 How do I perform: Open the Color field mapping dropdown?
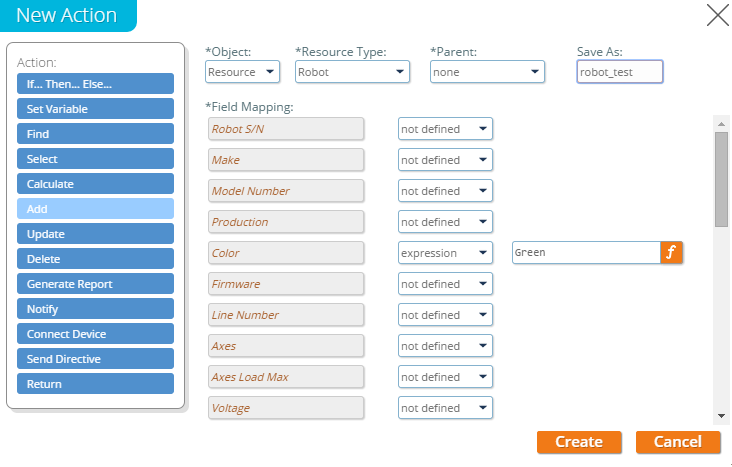coord(445,253)
